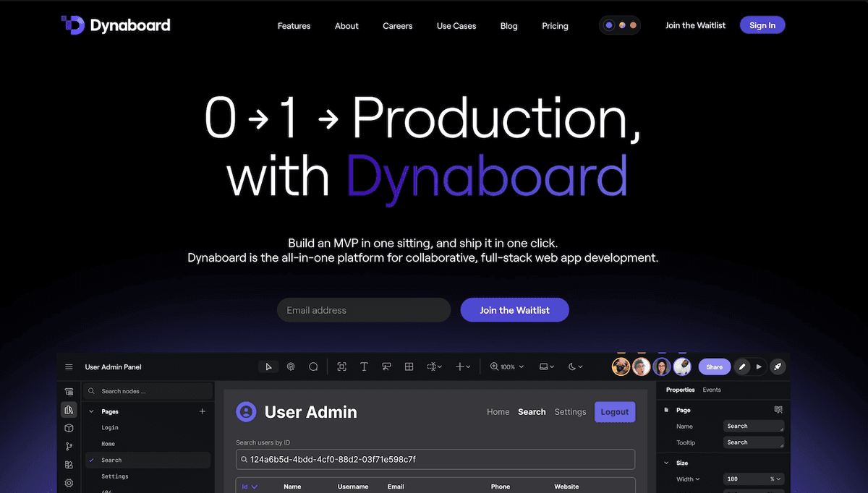Open the table/grid insertion tool
This screenshot has height=493, width=868.
409,366
